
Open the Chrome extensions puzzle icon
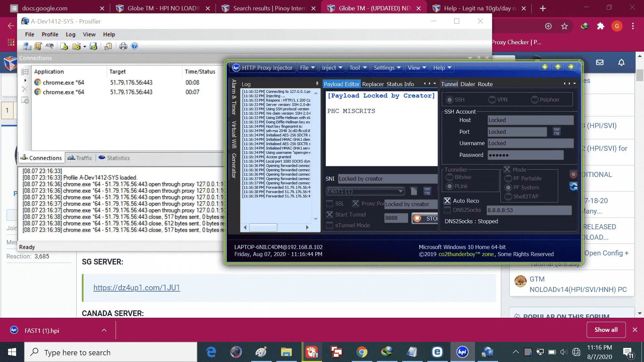click(601, 26)
